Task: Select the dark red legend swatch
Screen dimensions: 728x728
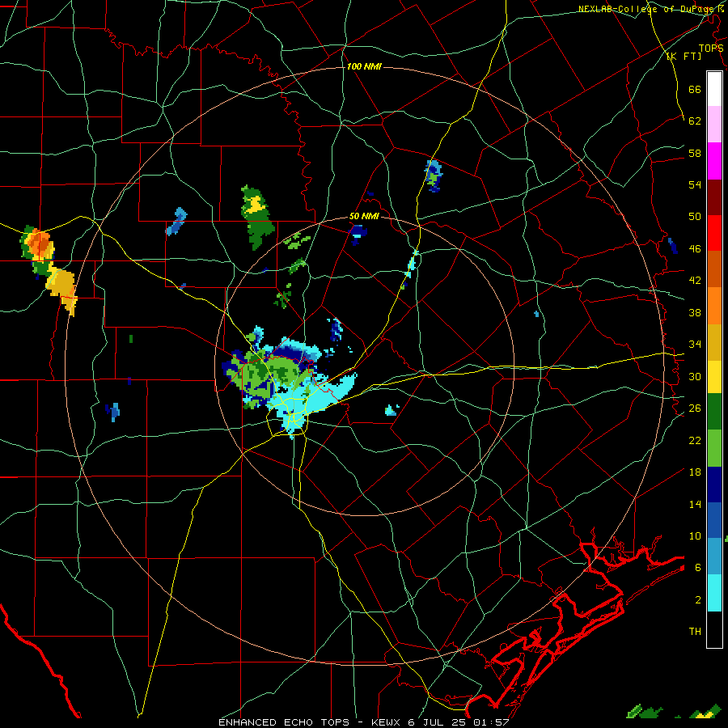Action: [x=714, y=197]
